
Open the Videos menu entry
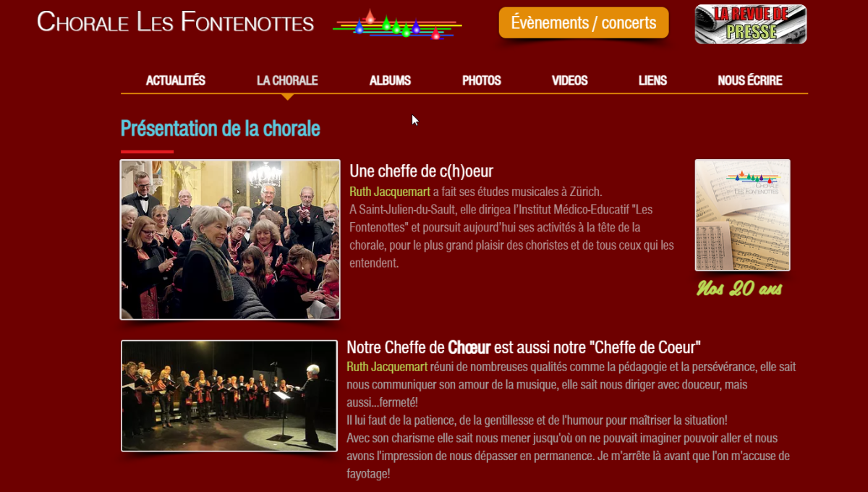570,81
